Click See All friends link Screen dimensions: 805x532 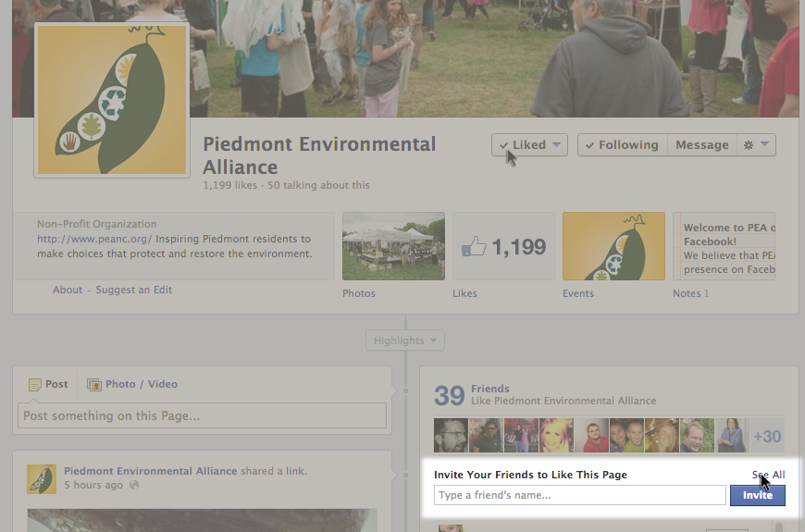tap(769, 475)
